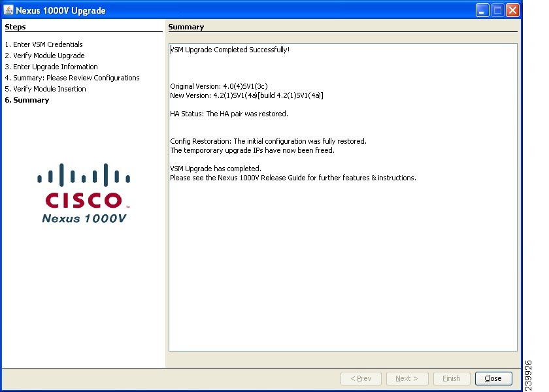The height and width of the screenshot is (392, 549).
Task: Click the Config Restoration line
Action: [268, 141]
